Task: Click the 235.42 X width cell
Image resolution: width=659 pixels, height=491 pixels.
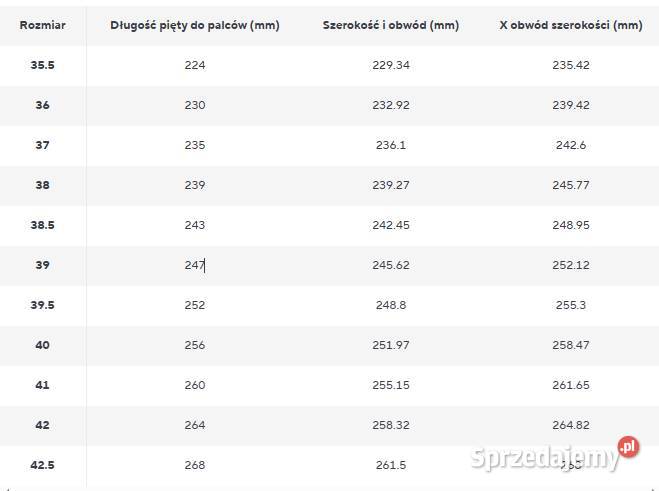Action: [570, 65]
